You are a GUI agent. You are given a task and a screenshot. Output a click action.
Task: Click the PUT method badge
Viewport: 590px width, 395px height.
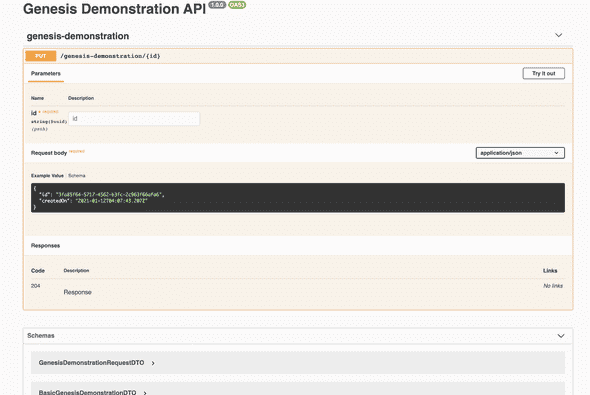pyautogui.click(x=41, y=56)
